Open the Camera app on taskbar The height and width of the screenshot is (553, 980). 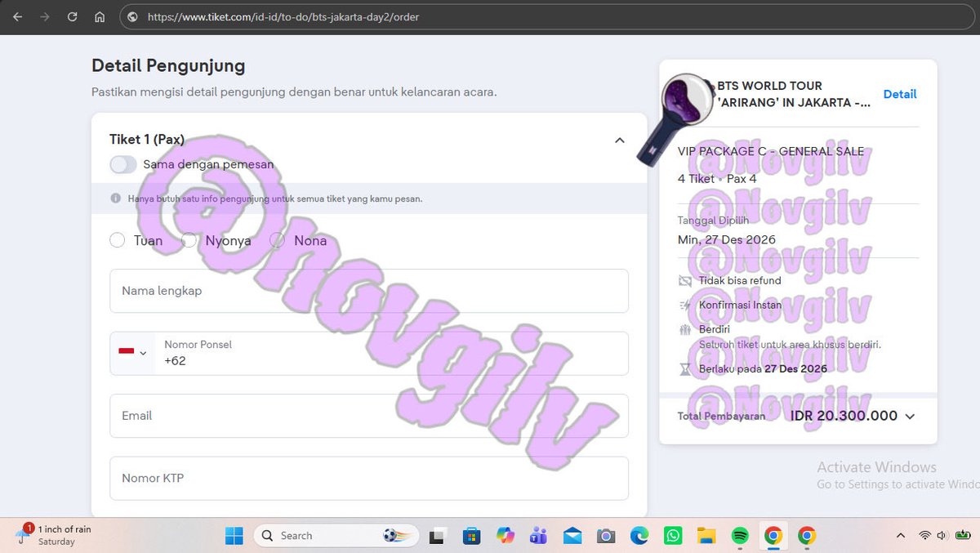pos(606,536)
